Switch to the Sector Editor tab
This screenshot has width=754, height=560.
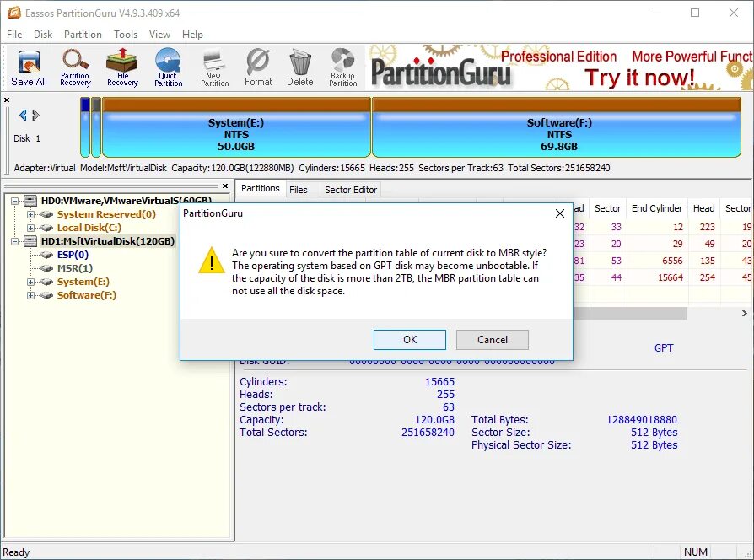point(351,190)
